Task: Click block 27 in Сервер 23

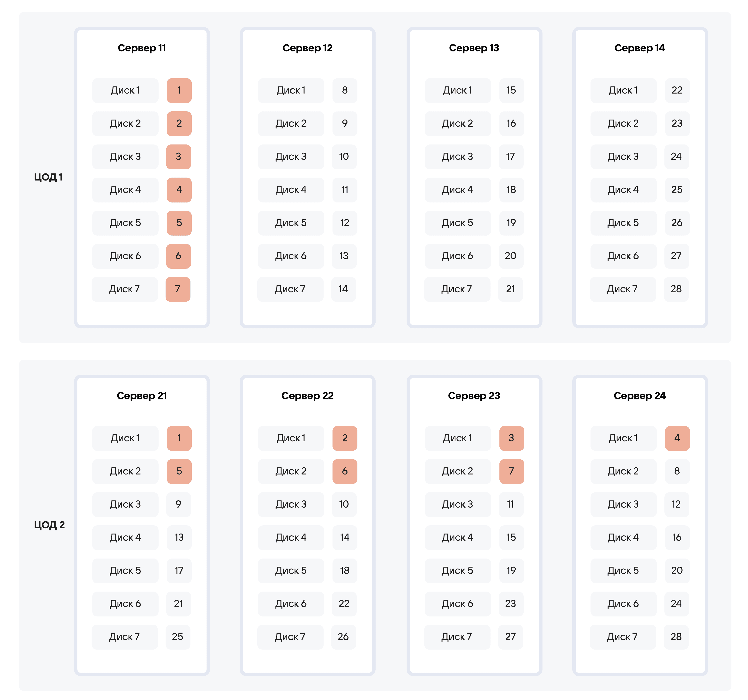Action: [x=511, y=637]
